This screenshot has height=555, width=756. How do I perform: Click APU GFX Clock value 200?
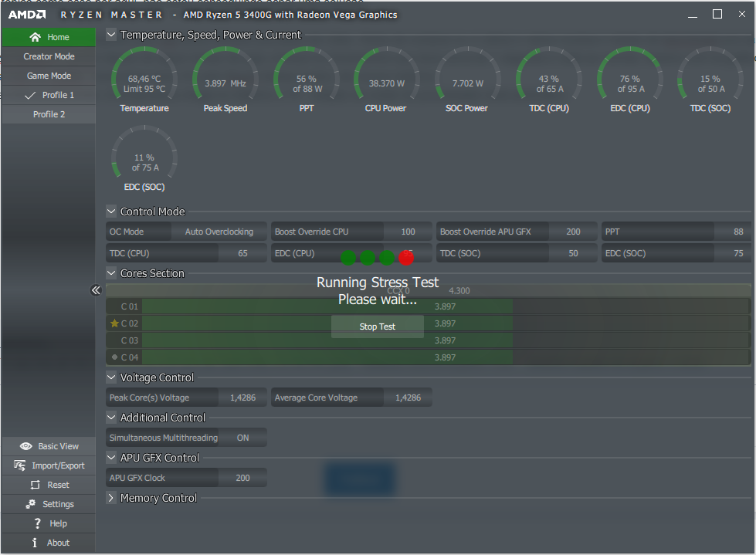click(242, 478)
